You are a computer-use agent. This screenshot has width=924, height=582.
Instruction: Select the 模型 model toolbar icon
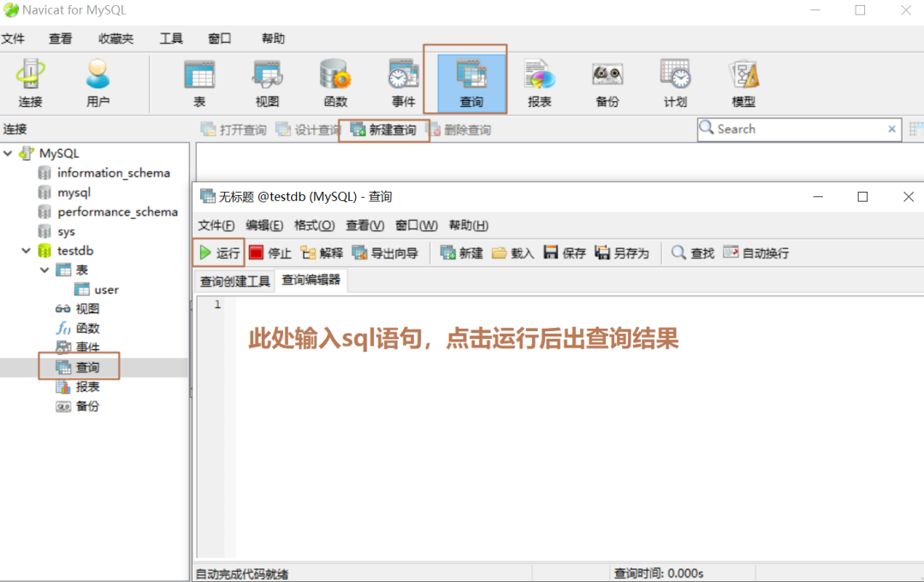(x=743, y=83)
